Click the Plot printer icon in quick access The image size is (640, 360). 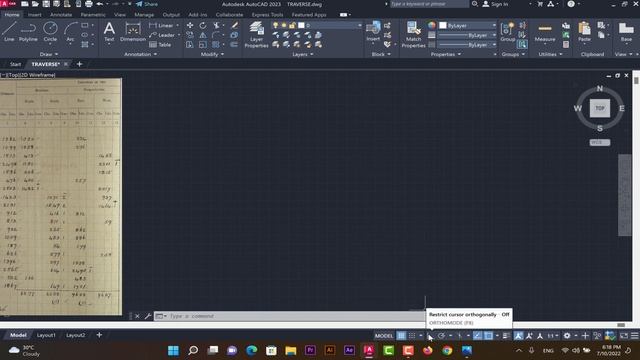pos(89,4)
